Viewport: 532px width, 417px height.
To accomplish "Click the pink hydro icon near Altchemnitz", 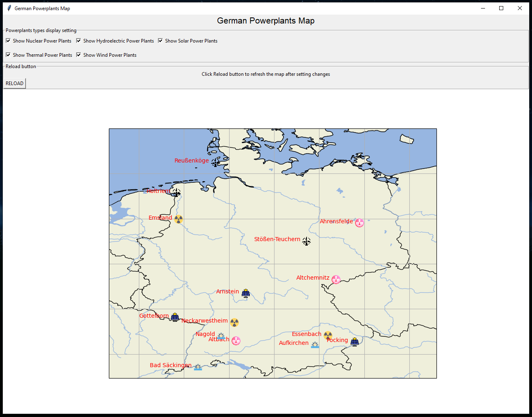I will [x=336, y=279].
